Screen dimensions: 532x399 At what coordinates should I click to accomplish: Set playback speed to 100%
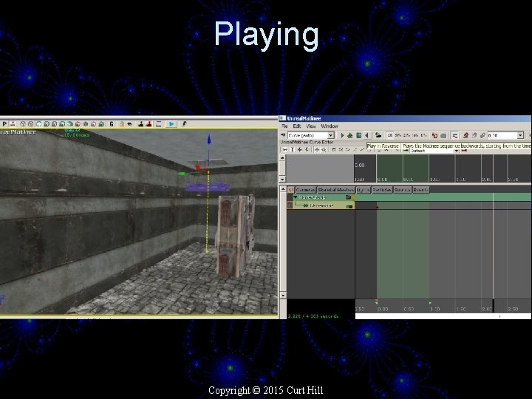coord(390,135)
